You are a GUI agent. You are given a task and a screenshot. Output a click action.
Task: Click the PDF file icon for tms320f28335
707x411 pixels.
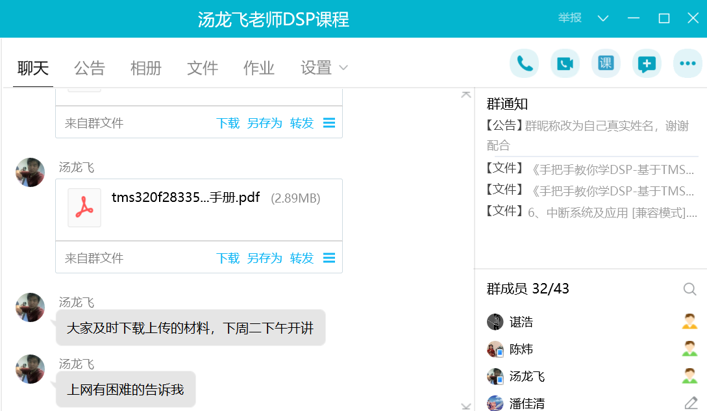click(x=85, y=208)
